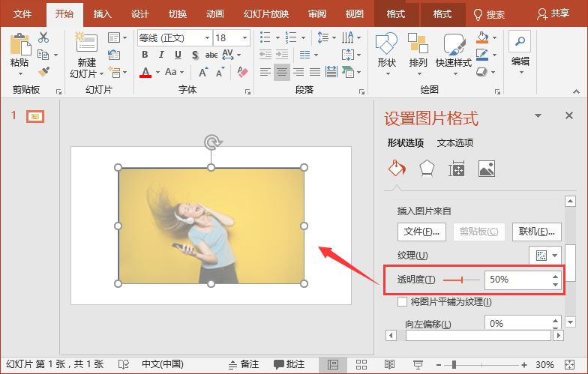
Task: Expand the font name 等线 dropdown
Action: click(x=206, y=37)
